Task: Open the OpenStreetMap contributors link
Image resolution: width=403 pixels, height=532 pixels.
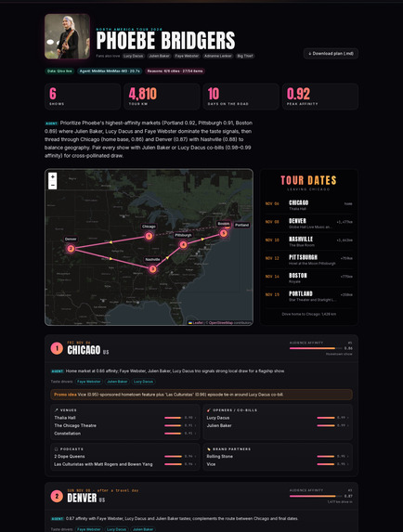Action: click(x=221, y=323)
